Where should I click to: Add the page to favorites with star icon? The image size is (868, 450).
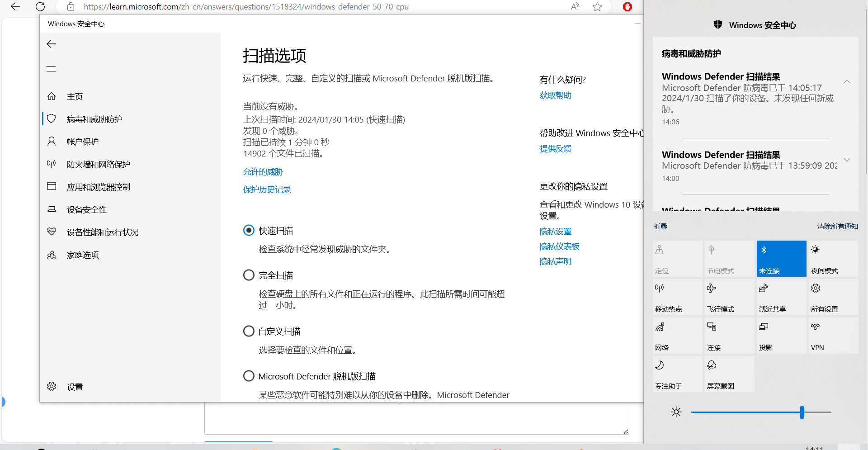[598, 7]
